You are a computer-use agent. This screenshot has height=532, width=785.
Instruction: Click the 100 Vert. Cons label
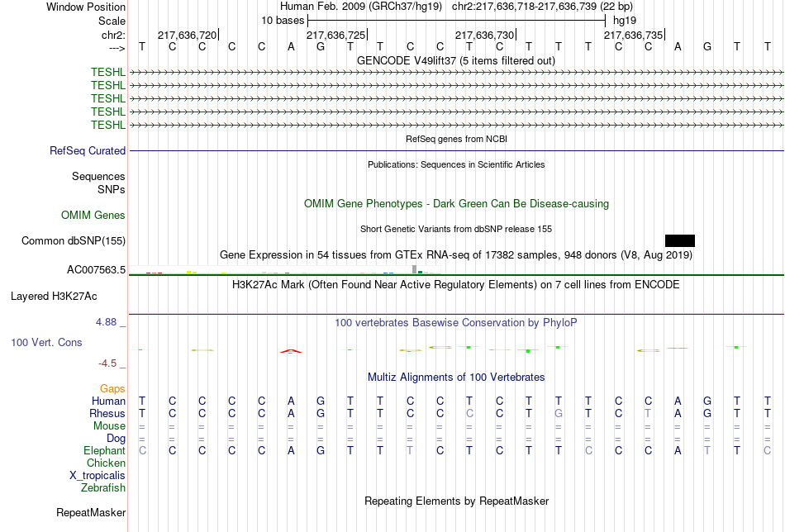point(46,342)
